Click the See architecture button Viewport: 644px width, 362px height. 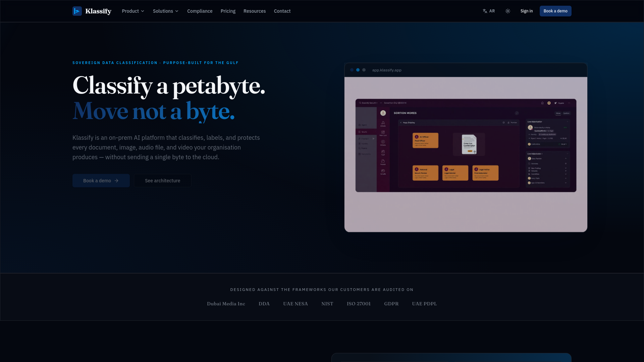(163, 181)
